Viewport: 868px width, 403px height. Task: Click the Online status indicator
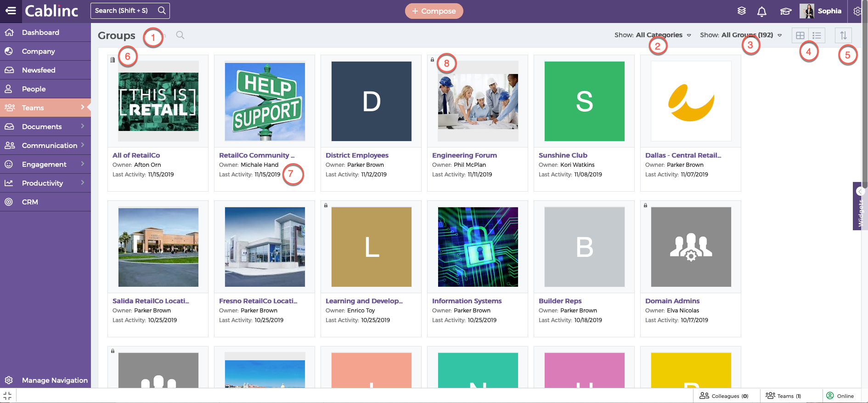(x=840, y=396)
